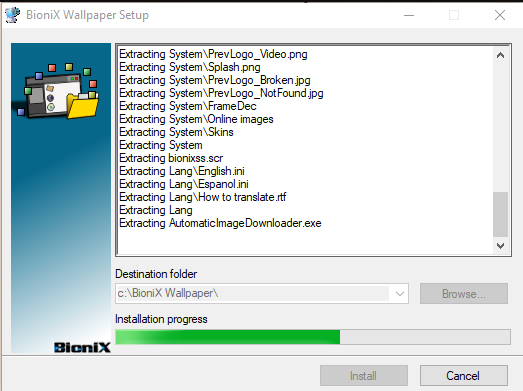Image resolution: width=523 pixels, height=391 pixels.
Task: Select log line 'Extracting bionixss.scr'
Action: pyautogui.click(x=171, y=158)
